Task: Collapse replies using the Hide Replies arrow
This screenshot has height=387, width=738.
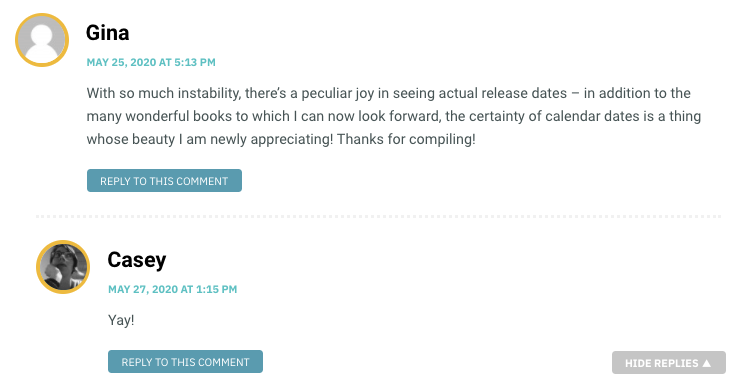Action: coord(706,363)
